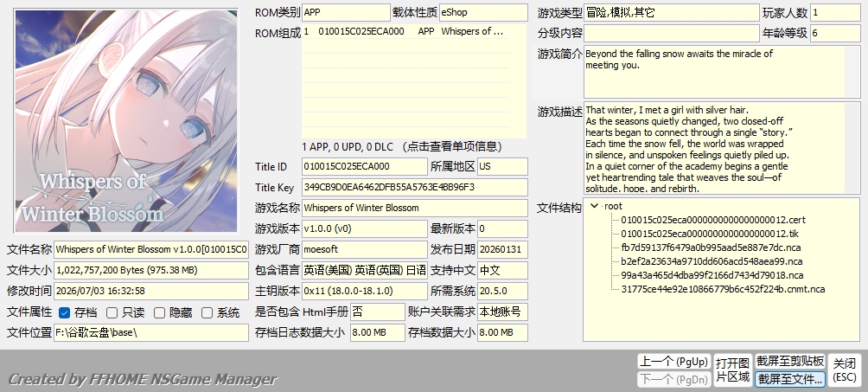868x392 pixels.
Task: Click the 文件位置 file path field
Action: point(151,332)
